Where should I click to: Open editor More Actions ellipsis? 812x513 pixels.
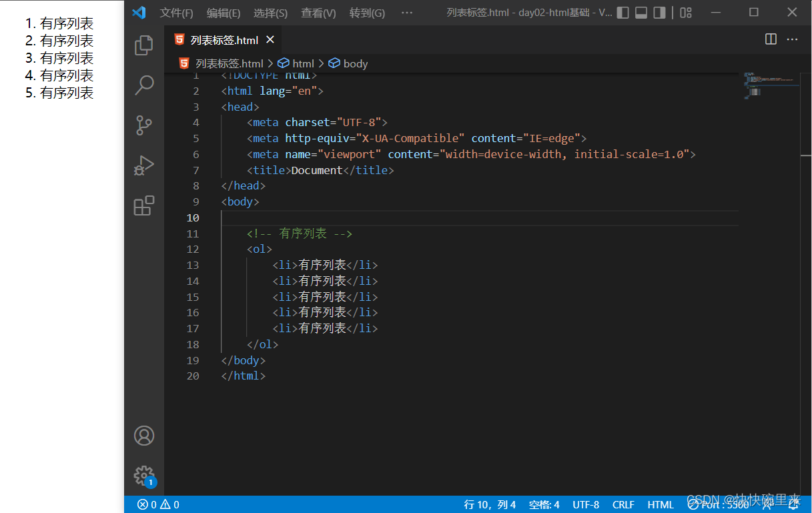tap(792, 39)
